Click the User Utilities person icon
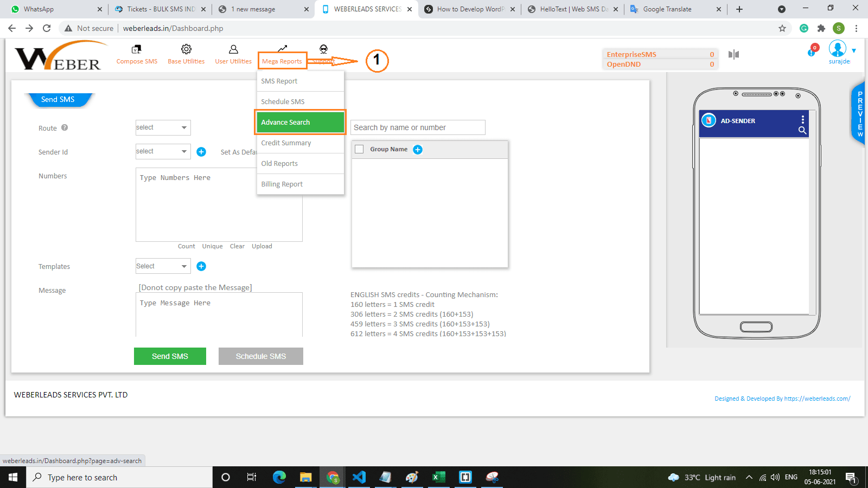The height and width of the screenshot is (488, 868). (233, 49)
